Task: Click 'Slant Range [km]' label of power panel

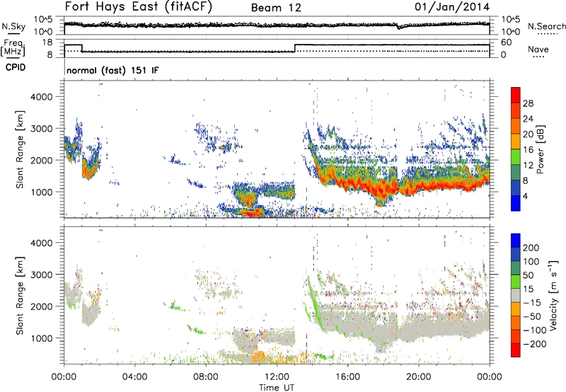Action: pyautogui.click(x=20, y=149)
